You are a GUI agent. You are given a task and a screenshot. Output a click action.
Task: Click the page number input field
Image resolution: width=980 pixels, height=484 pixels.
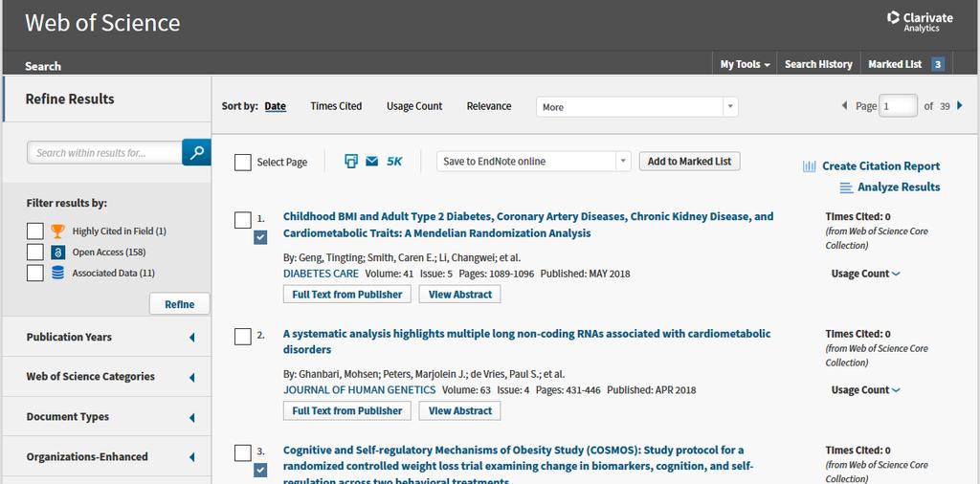(898, 106)
